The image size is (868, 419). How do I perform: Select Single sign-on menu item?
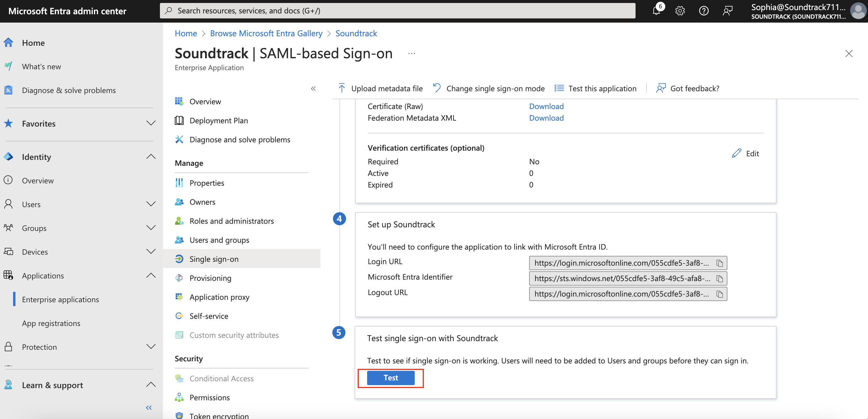[242, 259]
